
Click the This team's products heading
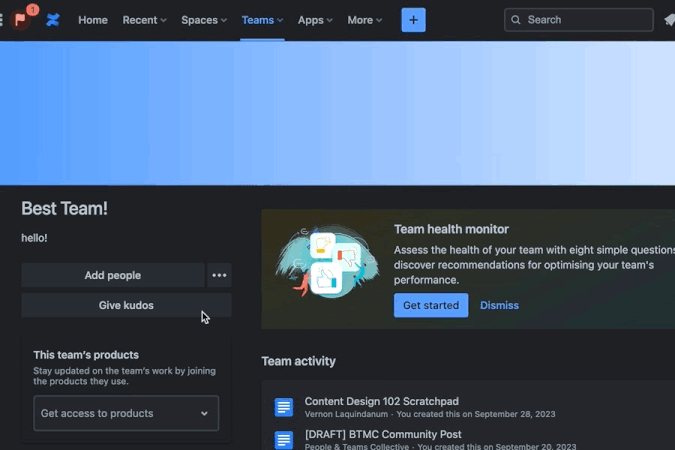(86, 355)
